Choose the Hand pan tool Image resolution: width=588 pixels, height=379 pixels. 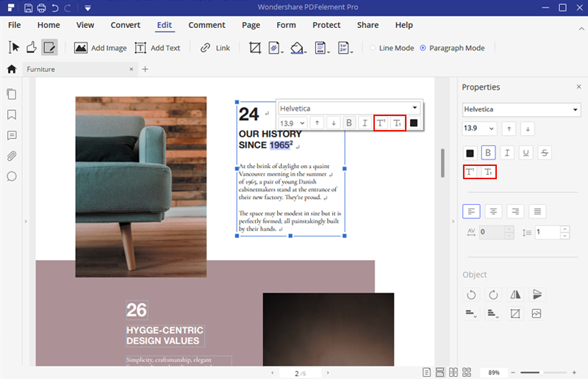pyautogui.click(x=32, y=48)
